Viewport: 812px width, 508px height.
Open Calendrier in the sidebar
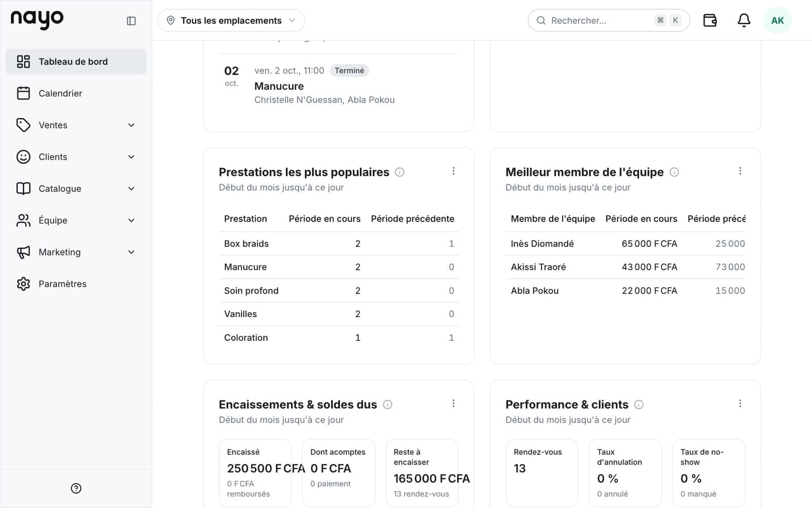coord(76,93)
